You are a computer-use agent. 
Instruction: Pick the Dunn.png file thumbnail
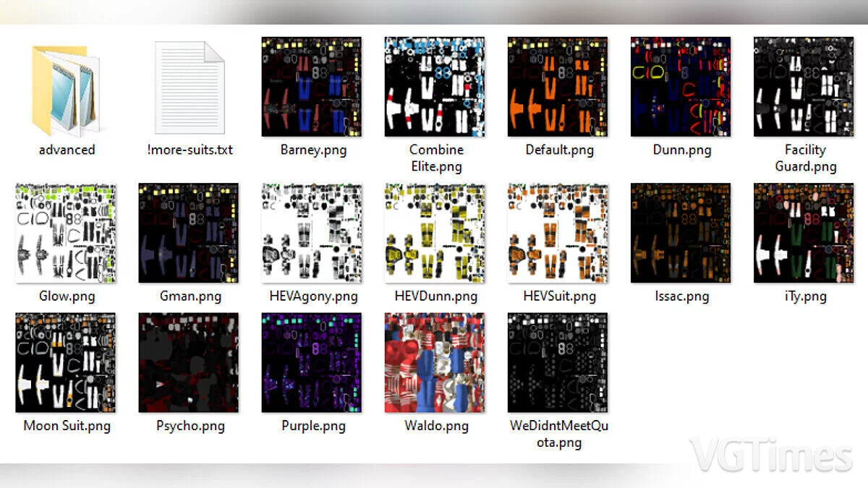(681, 87)
